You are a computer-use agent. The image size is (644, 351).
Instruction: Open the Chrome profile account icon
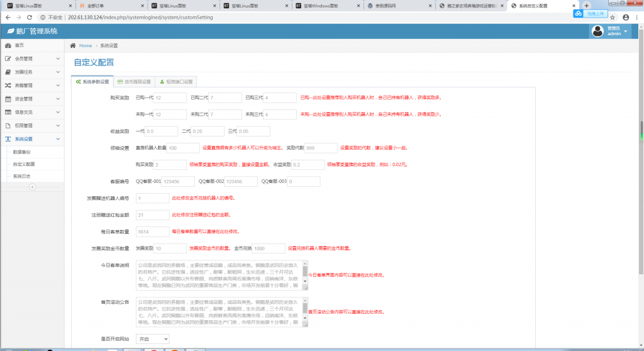(625, 18)
